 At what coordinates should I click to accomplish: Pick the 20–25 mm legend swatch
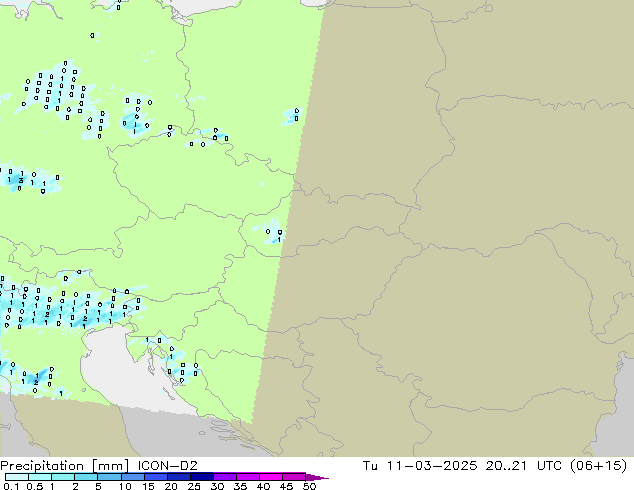coord(179,477)
